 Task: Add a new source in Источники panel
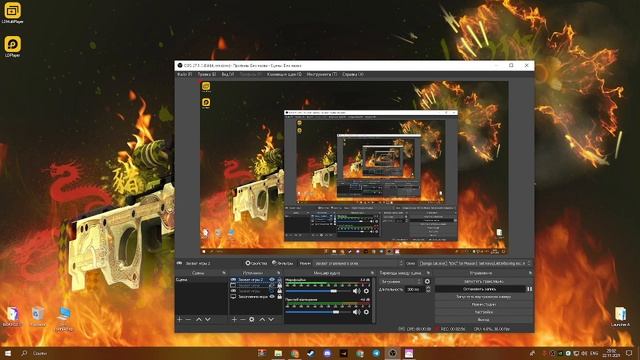pyautogui.click(x=234, y=319)
